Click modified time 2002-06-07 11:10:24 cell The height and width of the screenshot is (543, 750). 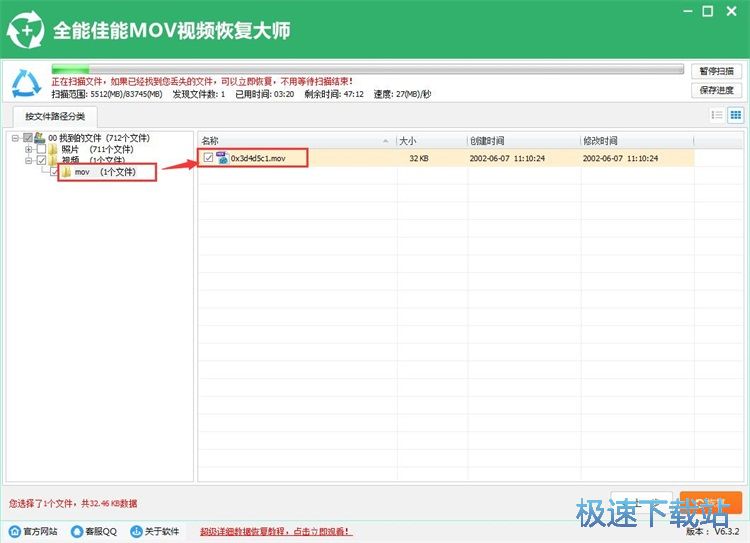tap(620, 158)
